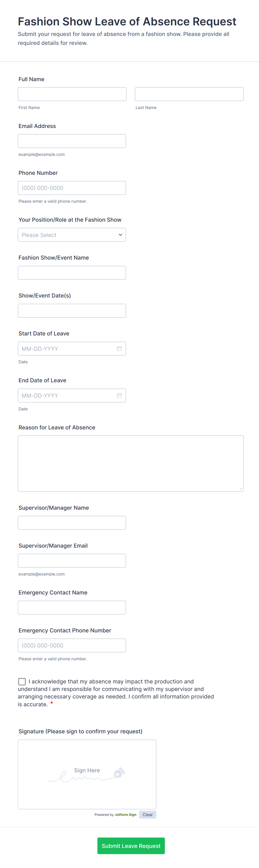Viewport: 259px width, 868px height.
Task: Click the Show/Event Date(s) field
Action: point(72,310)
